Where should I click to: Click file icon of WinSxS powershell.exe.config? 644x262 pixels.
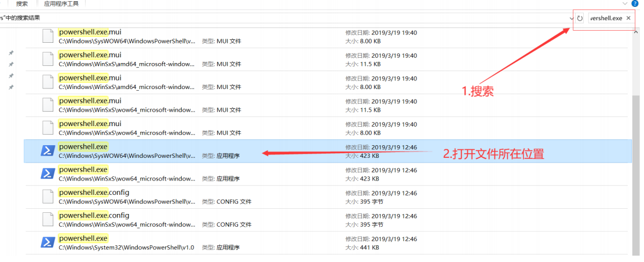coord(48,220)
